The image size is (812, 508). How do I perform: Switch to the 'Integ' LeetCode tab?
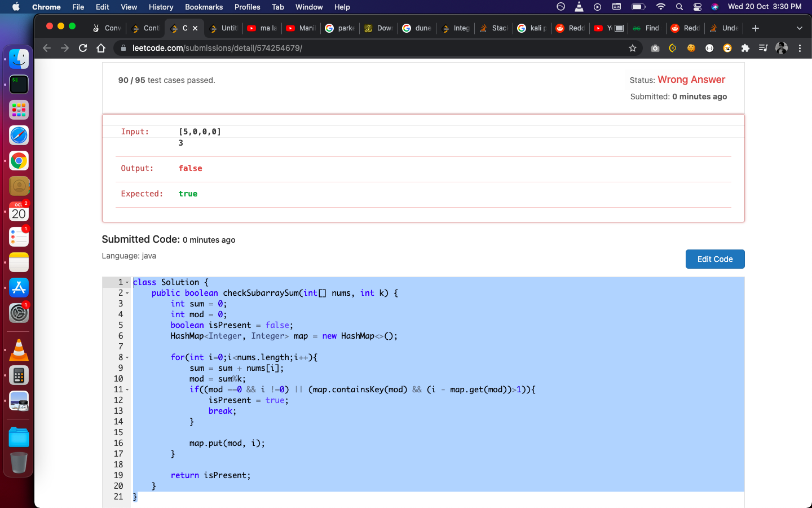pos(456,28)
